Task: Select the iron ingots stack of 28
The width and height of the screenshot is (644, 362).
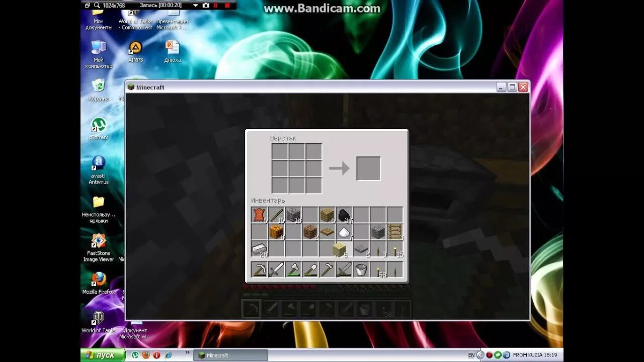Action: (x=259, y=249)
